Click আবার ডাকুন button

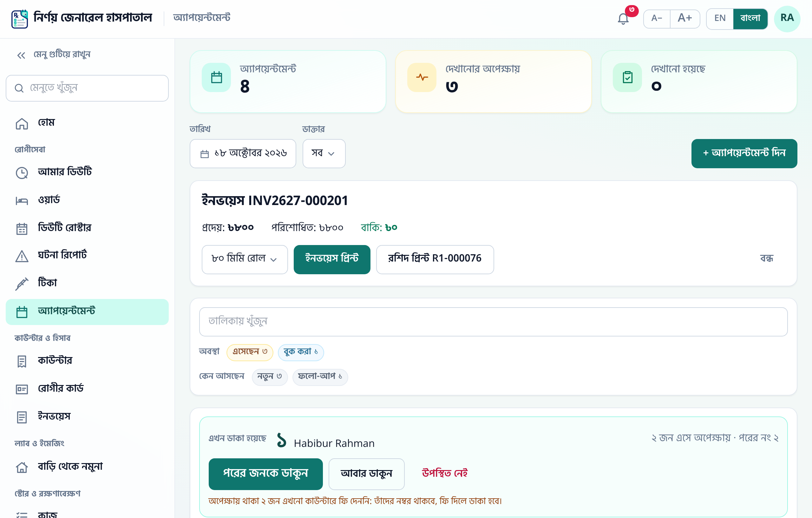pos(367,474)
